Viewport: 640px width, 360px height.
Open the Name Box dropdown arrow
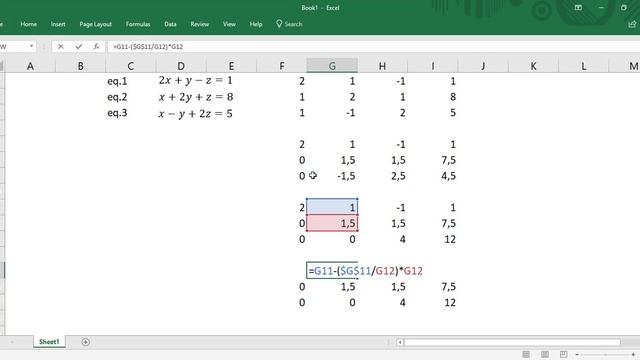31,47
